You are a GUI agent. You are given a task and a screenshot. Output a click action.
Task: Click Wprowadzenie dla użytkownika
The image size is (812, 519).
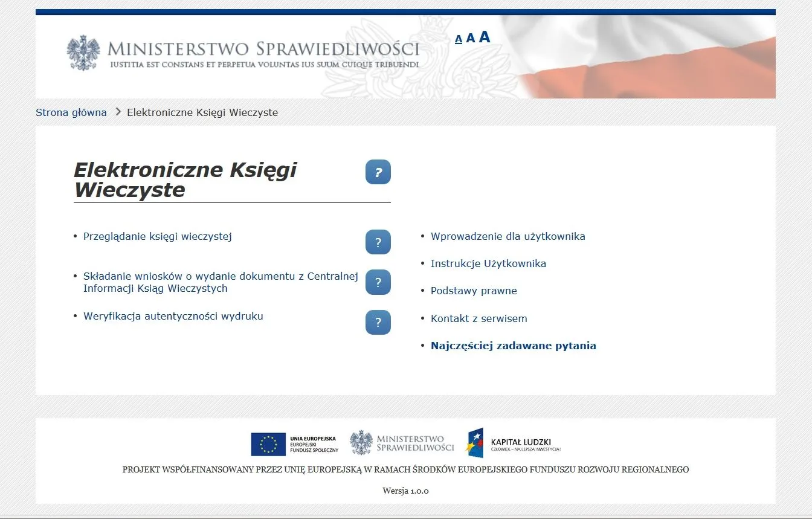[x=507, y=236]
